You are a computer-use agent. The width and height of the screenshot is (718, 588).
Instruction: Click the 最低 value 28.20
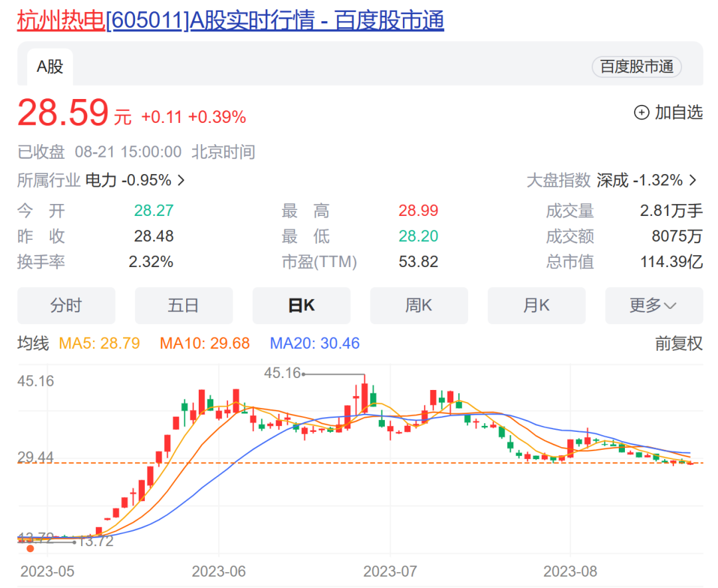point(418,236)
